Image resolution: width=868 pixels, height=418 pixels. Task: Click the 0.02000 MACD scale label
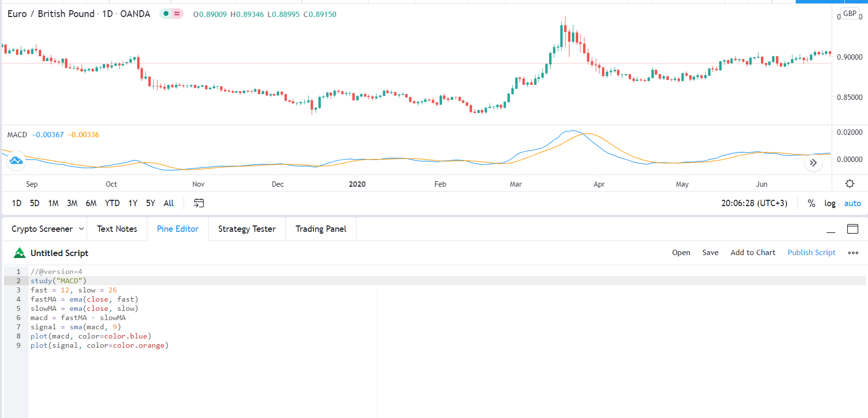tap(850, 132)
